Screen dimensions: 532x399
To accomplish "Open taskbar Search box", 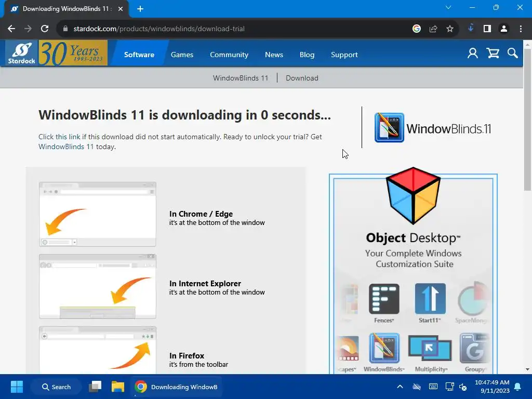I will 56,387.
